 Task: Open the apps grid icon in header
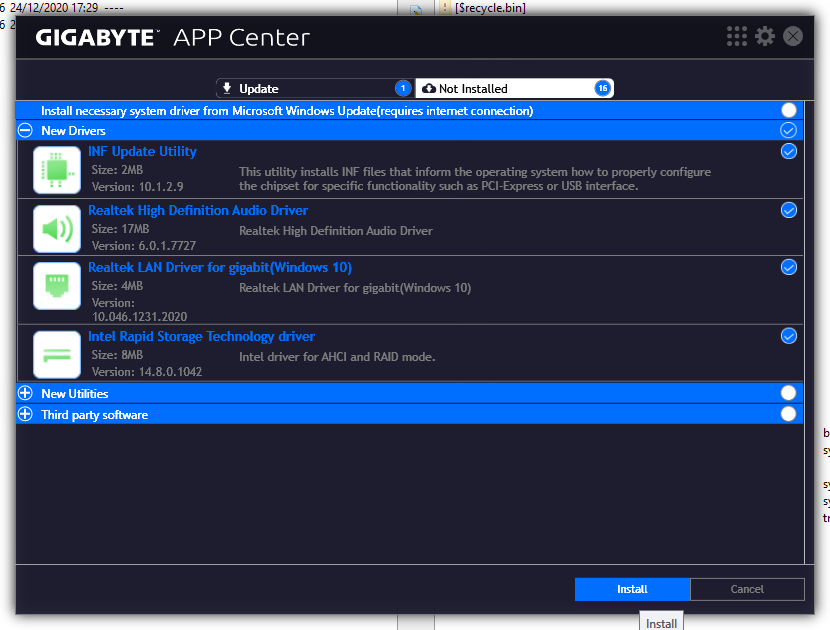(x=737, y=37)
